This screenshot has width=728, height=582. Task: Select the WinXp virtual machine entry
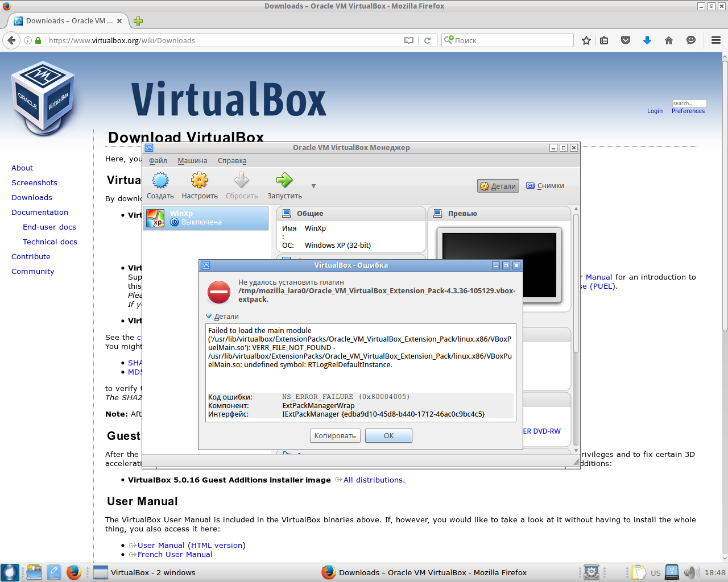tap(205, 218)
